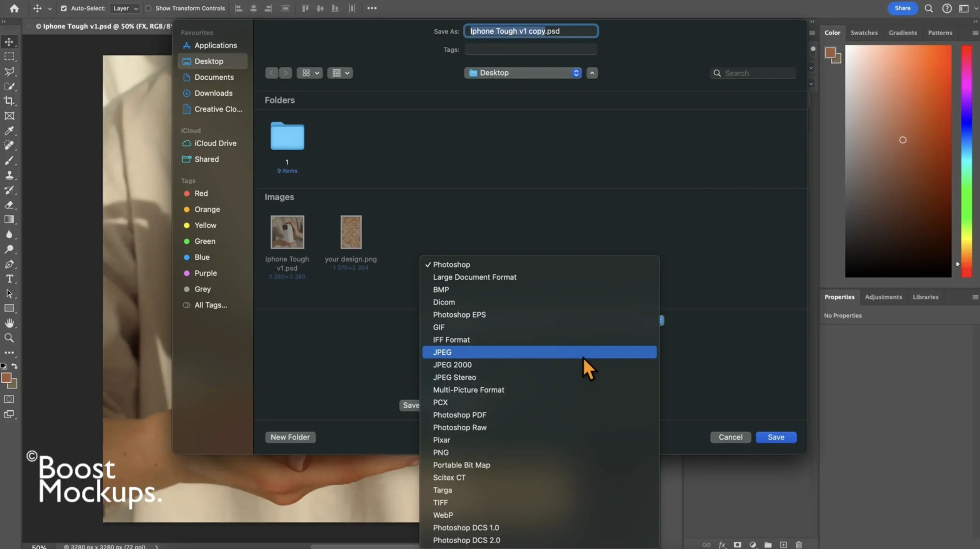Click the blue Save button

[x=776, y=437]
